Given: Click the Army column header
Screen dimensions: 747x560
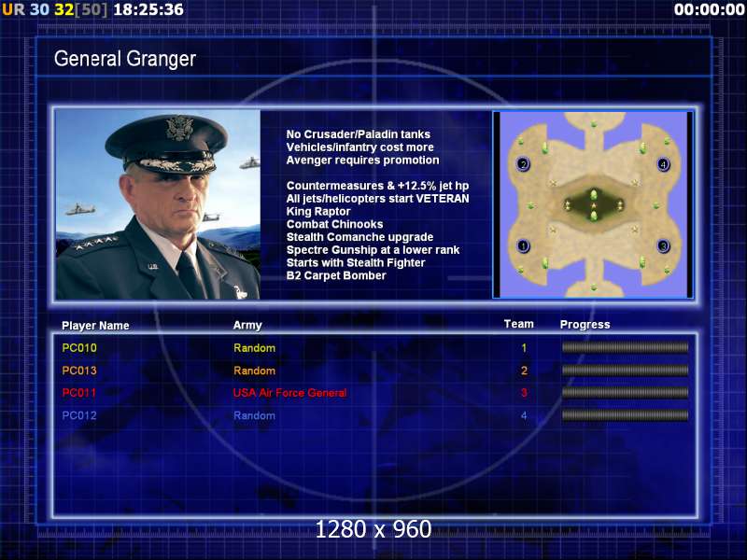Looking at the screenshot, I should [247, 325].
